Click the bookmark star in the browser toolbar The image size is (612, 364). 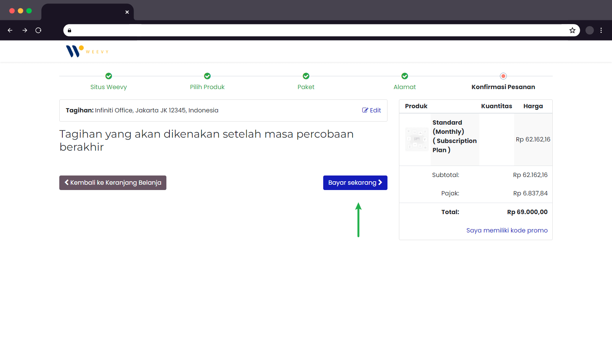click(572, 30)
